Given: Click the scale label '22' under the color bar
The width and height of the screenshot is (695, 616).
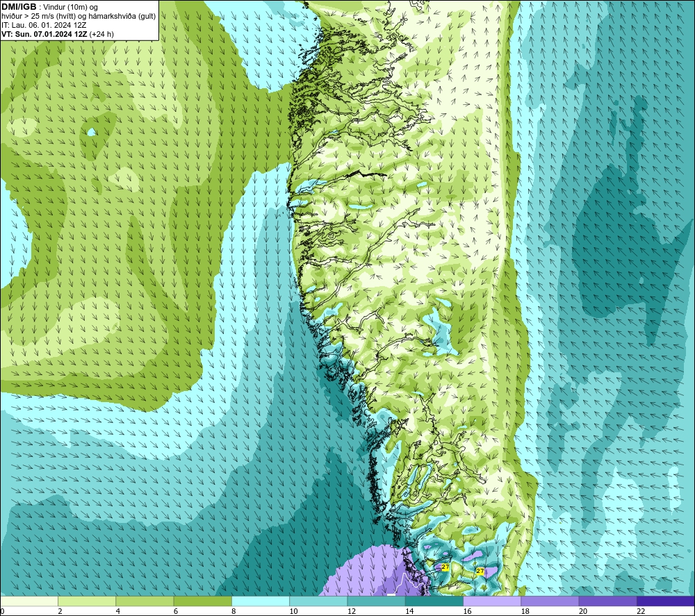Looking at the screenshot, I should coord(641,611).
